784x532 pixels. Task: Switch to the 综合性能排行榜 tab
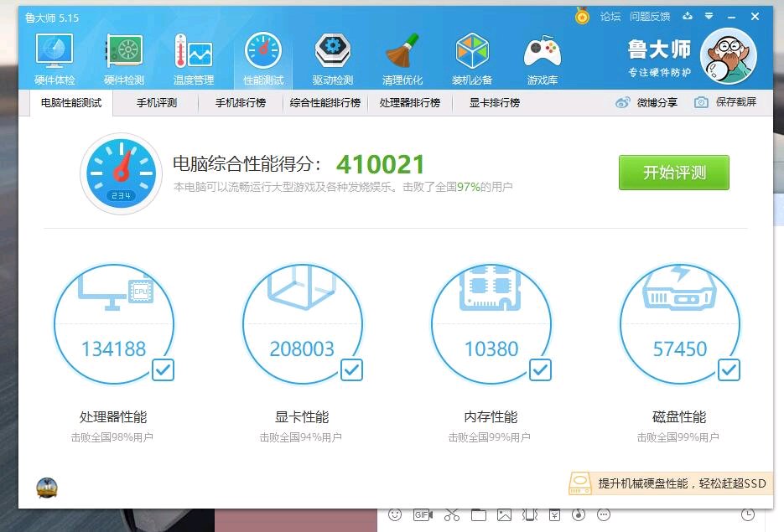point(325,103)
